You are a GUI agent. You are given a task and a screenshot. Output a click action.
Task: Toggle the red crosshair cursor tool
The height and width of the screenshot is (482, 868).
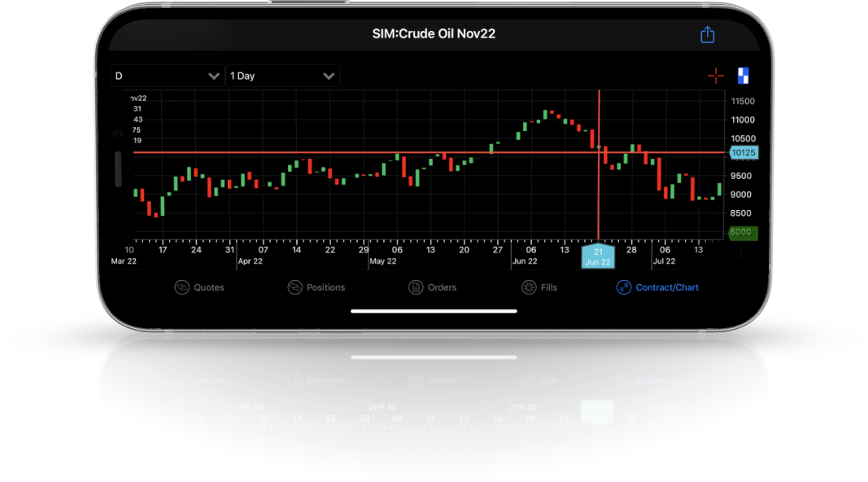715,76
